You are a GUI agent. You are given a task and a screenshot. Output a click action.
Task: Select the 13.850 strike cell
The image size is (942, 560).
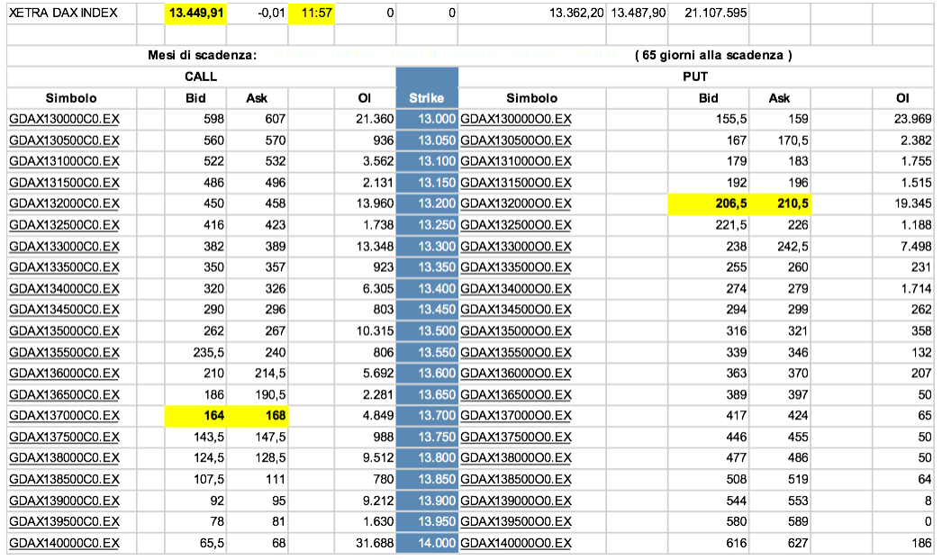pos(427,480)
